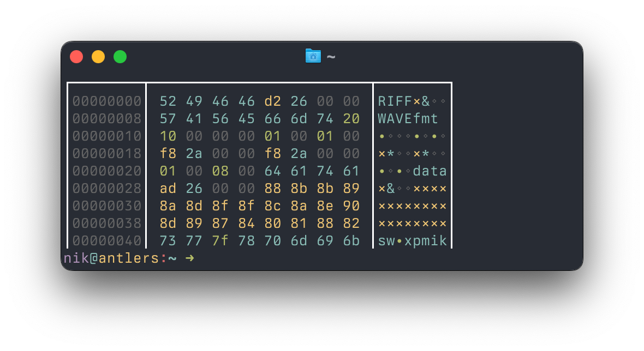Select offset 00000028 in address column

point(107,189)
